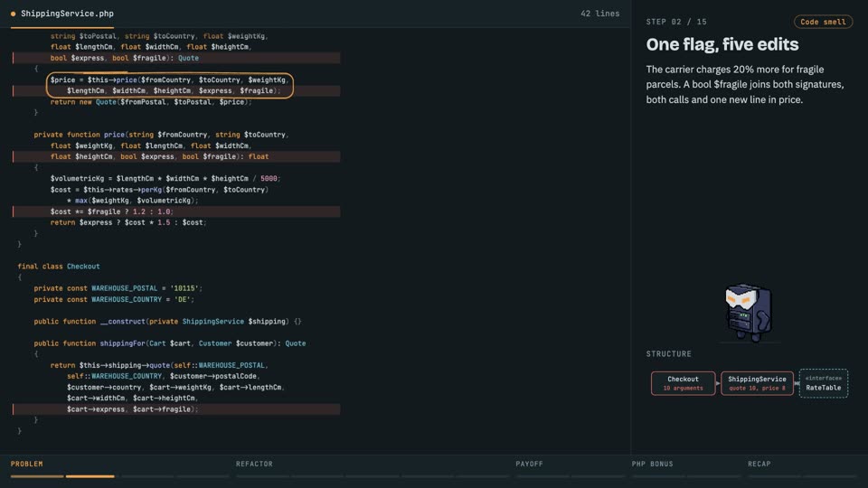Image resolution: width=868 pixels, height=488 pixels.
Task: Jump to first step segment under PHP BONUS
Action: tap(658, 476)
